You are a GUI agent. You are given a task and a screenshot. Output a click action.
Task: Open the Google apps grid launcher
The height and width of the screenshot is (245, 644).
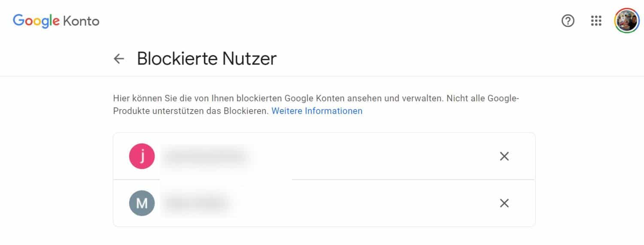click(596, 21)
